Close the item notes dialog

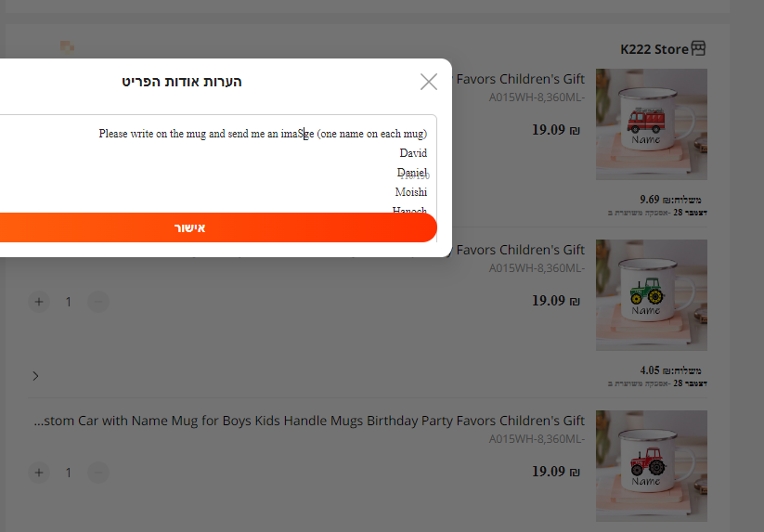[428, 82]
